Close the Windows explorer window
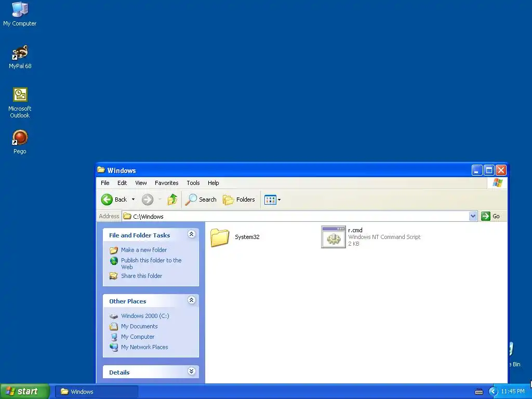Viewport: 532px width, 399px height. coord(501,170)
